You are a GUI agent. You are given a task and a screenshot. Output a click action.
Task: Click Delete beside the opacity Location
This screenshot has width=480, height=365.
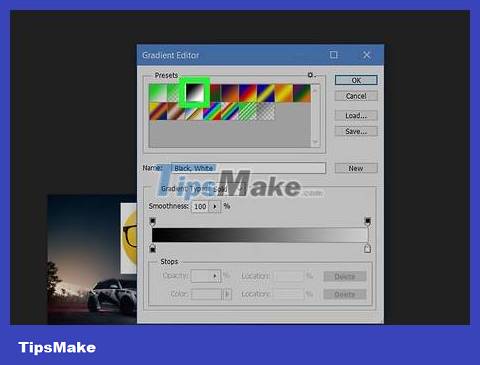(345, 276)
